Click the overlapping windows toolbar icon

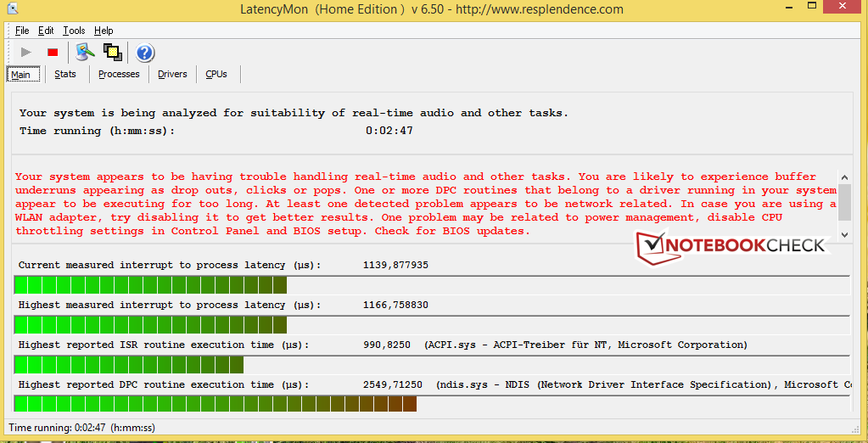(113, 52)
